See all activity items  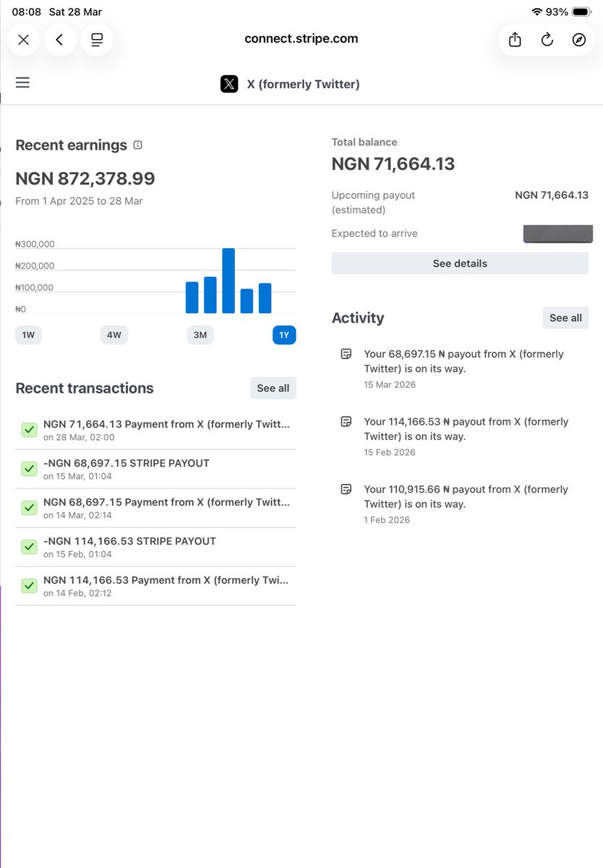[x=565, y=318]
